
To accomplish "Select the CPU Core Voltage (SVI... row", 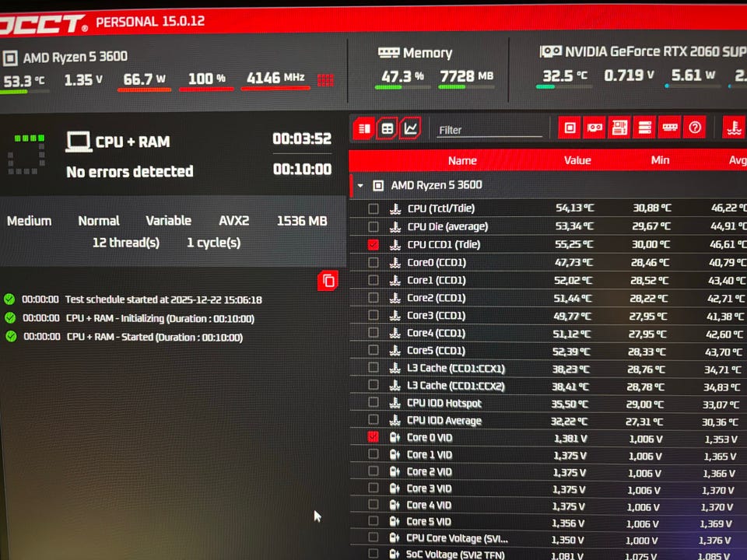I will click(548, 538).
